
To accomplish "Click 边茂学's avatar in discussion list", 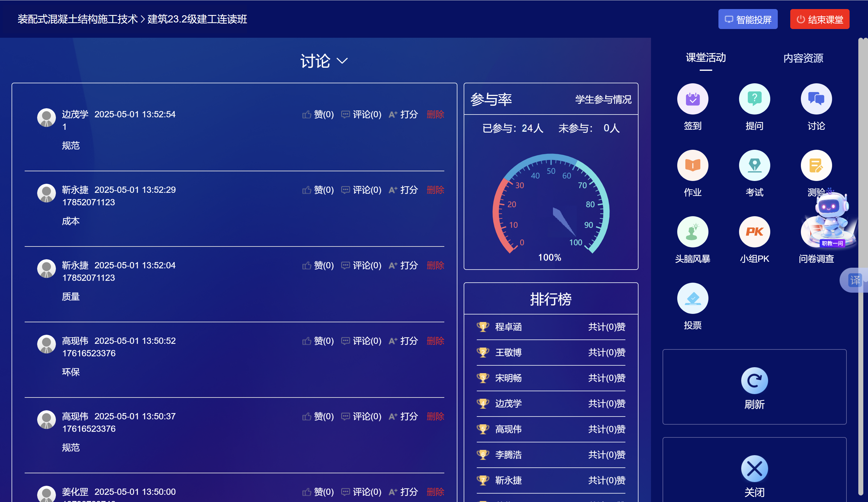I will pyautogui.click(x=47, y=118).
